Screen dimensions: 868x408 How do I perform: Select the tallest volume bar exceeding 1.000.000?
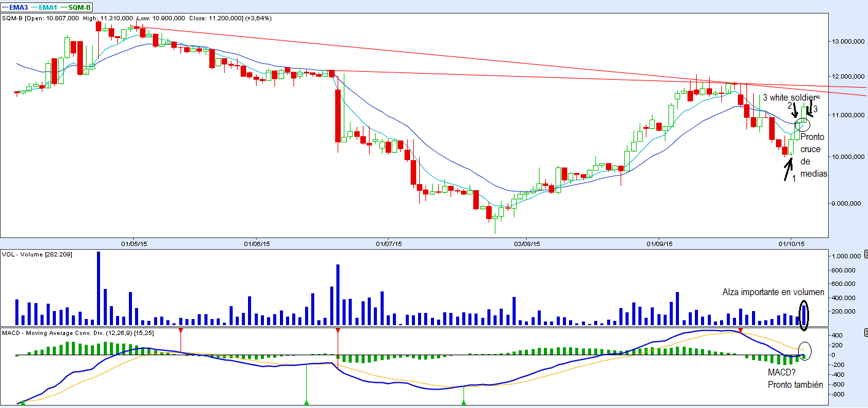coord(98,288)
